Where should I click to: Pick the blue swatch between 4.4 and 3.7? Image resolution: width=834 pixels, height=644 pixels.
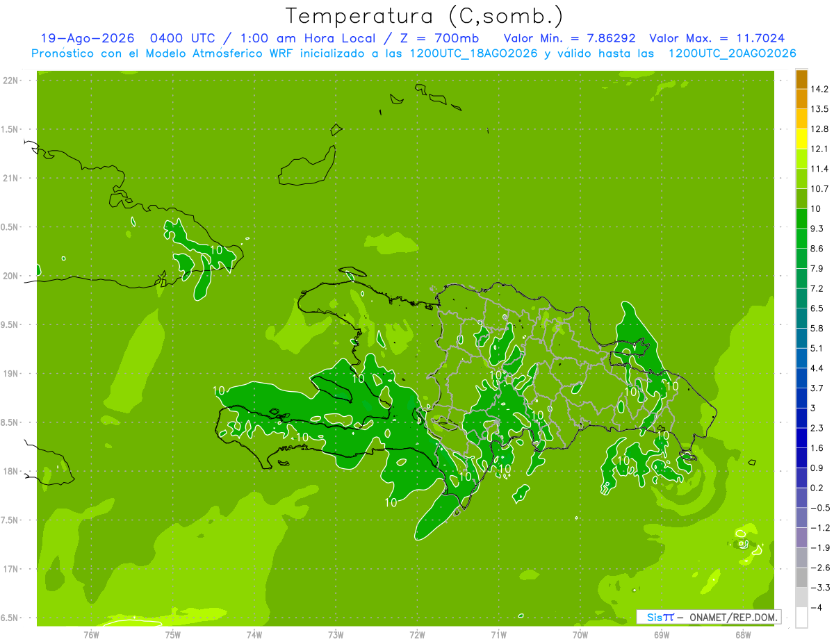[801, 378]
